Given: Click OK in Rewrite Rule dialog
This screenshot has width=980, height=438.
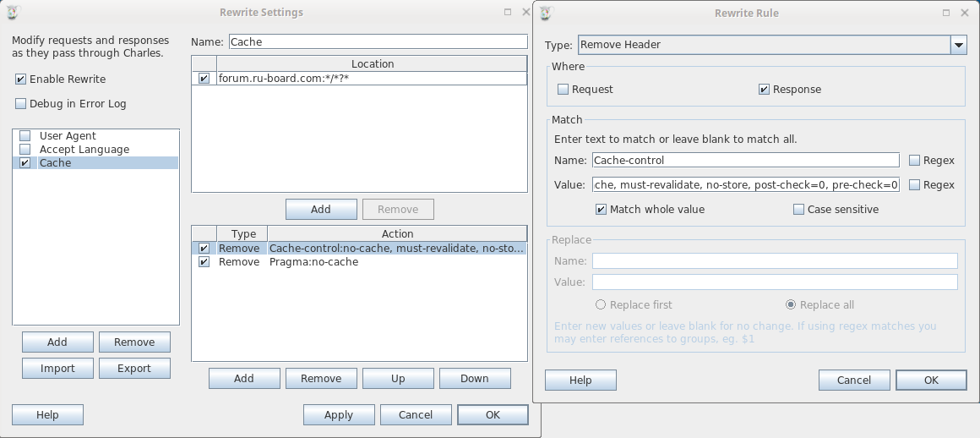Looking at the screenshot, I should coord(931,381).
